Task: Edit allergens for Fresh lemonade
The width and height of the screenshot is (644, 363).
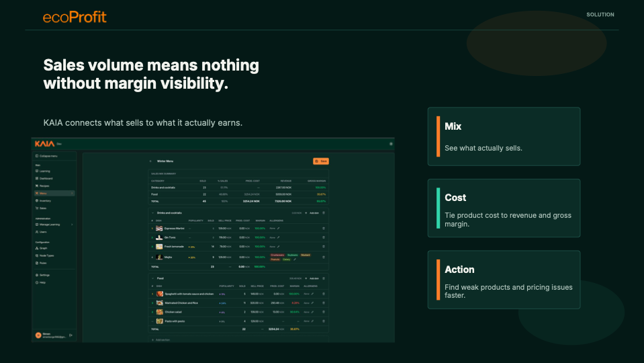Action: click(x=278, y=247)
